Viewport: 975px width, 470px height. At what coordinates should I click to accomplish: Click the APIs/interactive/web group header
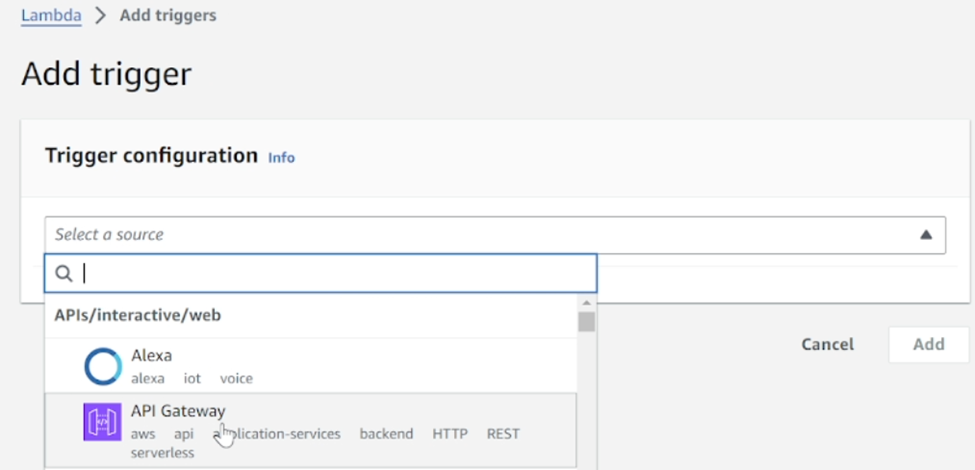[137, 315]
